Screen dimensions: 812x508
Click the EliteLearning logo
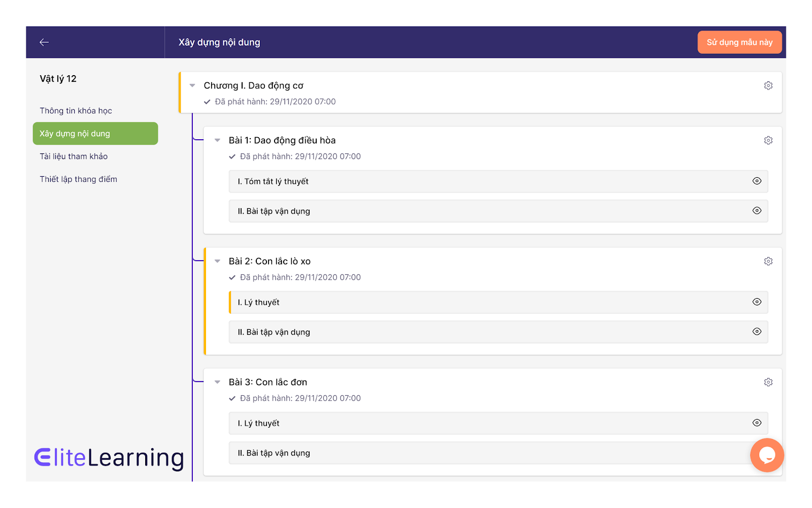tap(109, 458)
